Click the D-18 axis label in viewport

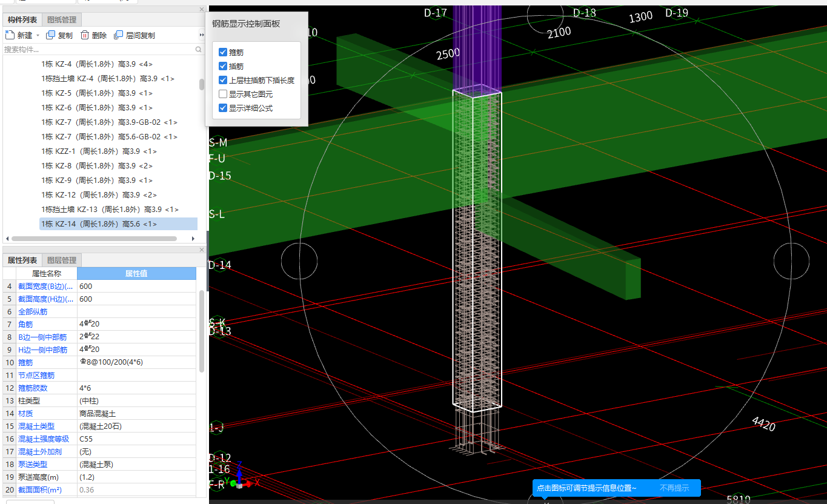pyautogui.click(x=585, y=13)
